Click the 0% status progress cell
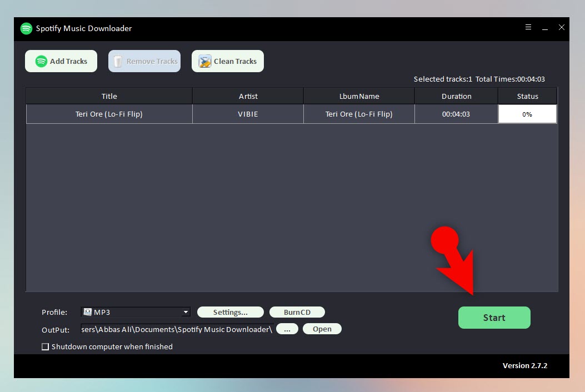Viewport: 585px width, 392px height. (x=527, y=114)
